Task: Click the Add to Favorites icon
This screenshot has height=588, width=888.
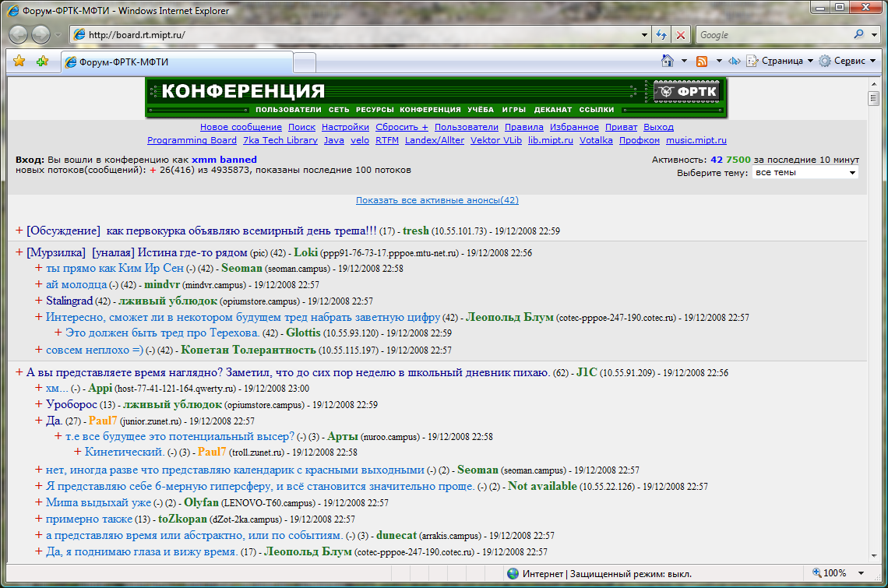Action: click(x=43, y=62)
